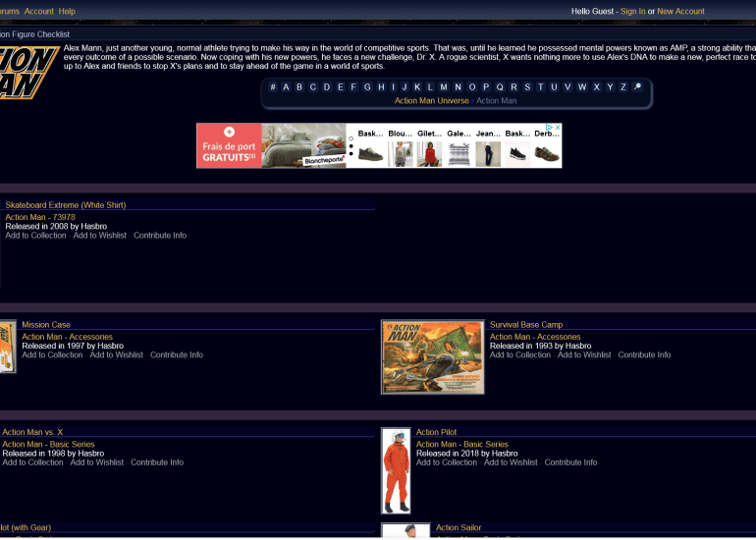Viewport: 756px width, 540px height.
Task: Open Frais de port GRATUITS ad panel
Action: coord(229,145)
